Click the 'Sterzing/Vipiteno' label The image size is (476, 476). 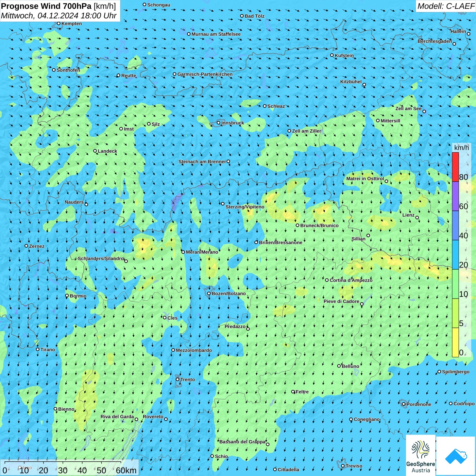(245, 207)
